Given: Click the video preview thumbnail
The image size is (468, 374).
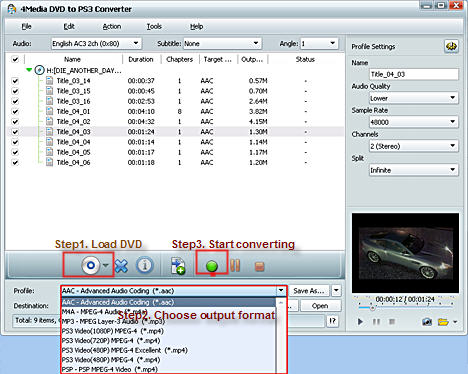Looking at the screenshot, I should click(x=405, y=253).
